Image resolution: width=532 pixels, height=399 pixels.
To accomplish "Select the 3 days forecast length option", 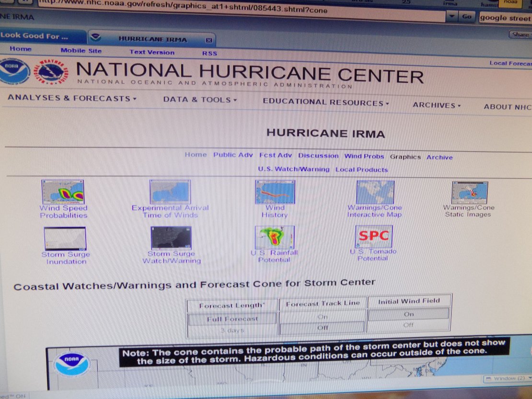I will click(x=232, y=330).
